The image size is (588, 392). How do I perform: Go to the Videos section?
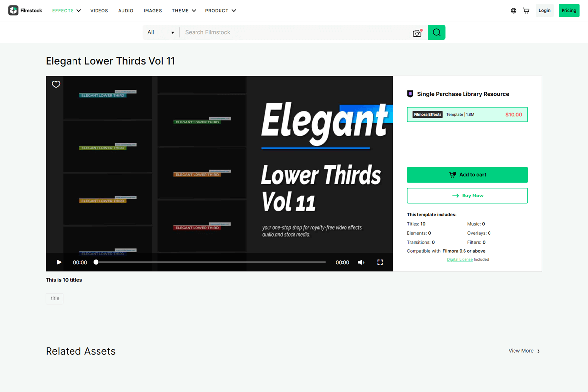pos(99,11)
